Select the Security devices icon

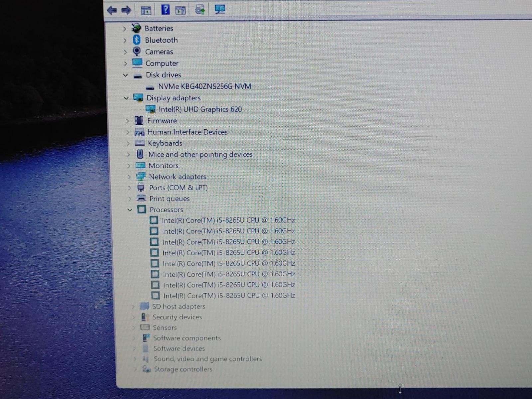[x=144, y=317]
